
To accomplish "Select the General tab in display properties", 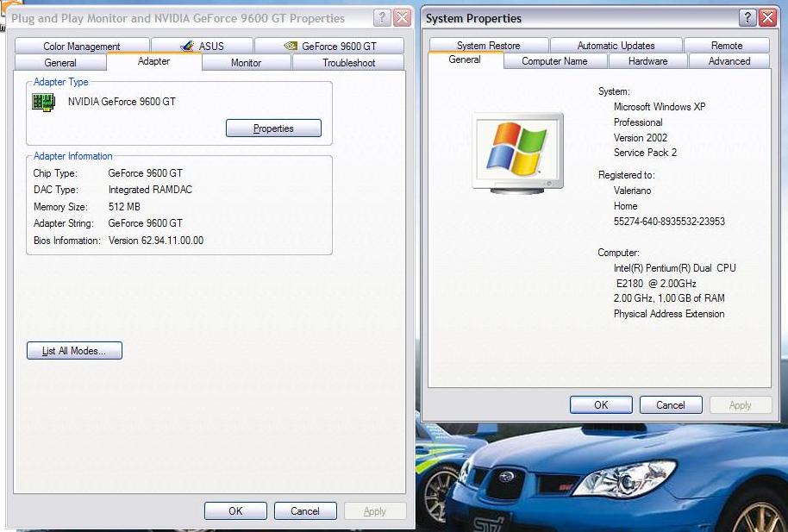I will 60,63.
